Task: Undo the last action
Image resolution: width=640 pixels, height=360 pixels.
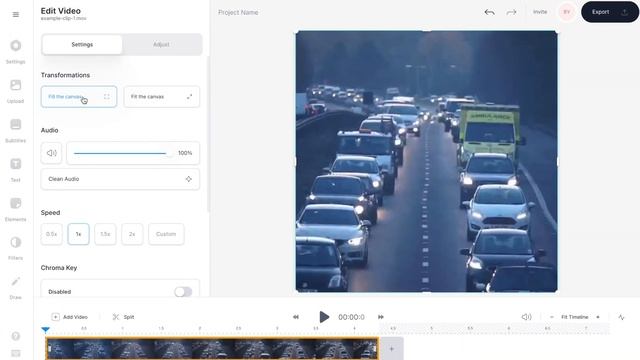Action: (489, 12)
